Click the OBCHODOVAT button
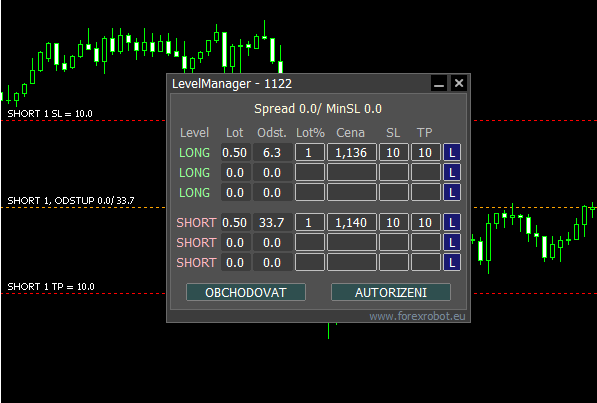The height and width of the screenshot is (403, 597). tap(246, 292)
